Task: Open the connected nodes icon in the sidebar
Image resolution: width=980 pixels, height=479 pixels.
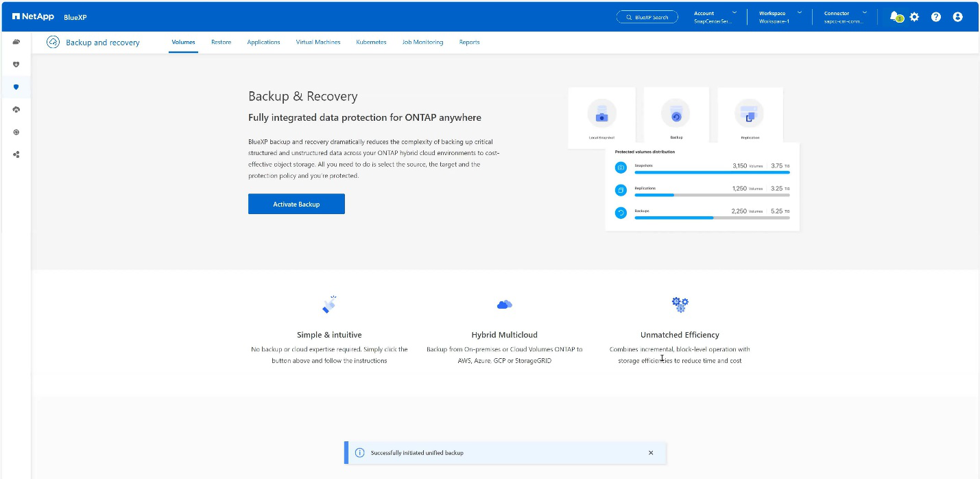Action: coord(16,154)
